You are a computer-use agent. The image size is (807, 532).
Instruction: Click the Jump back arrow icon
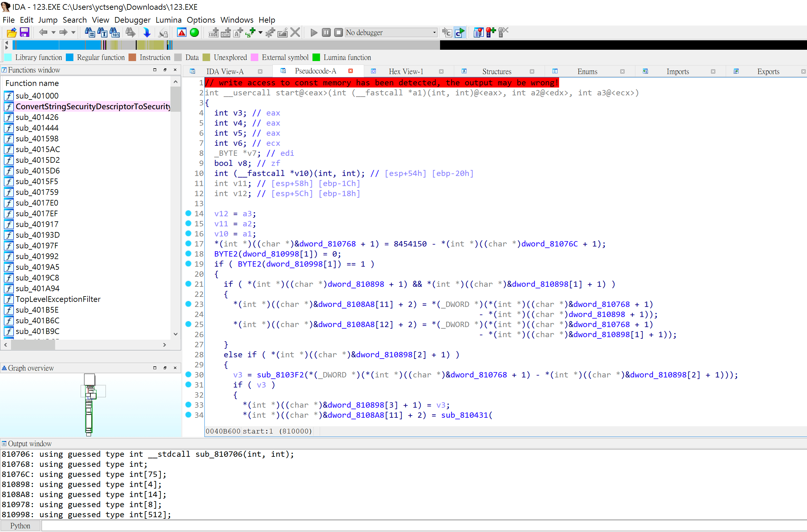click(43, 32)
